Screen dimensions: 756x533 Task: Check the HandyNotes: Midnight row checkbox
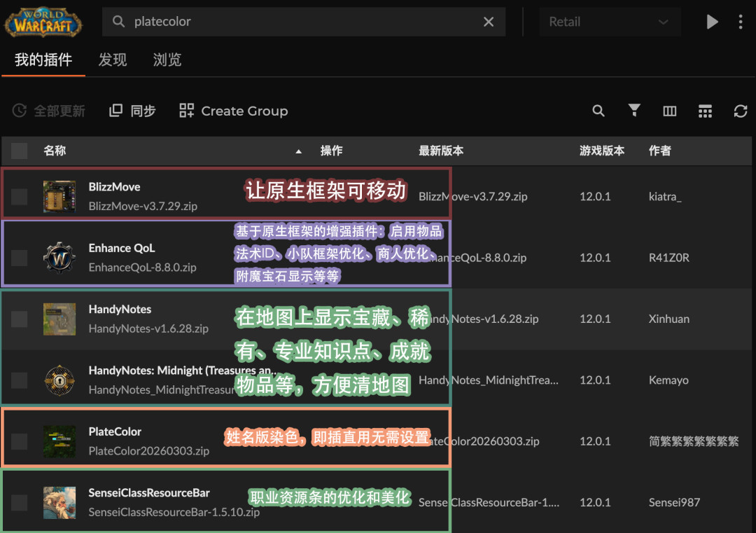click(x=20, y=380)
